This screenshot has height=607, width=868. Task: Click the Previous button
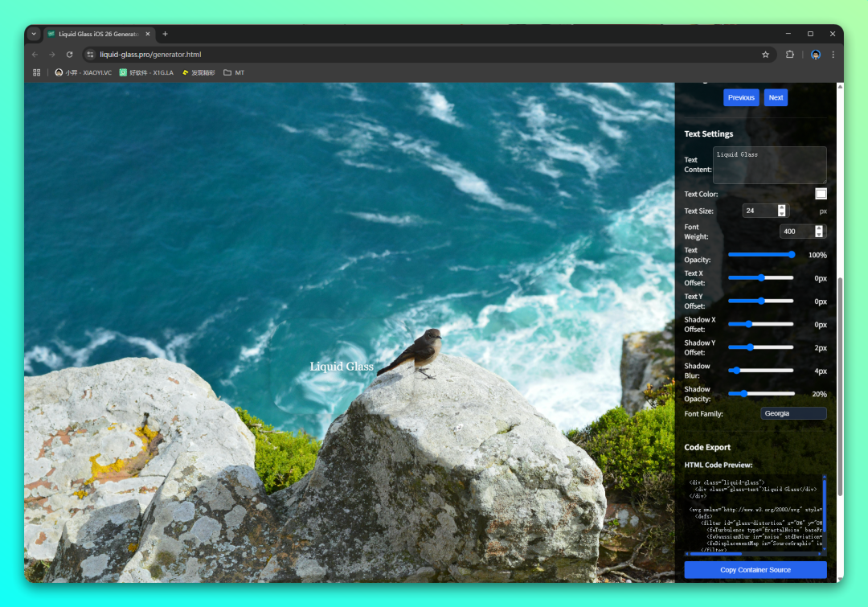[x=741, y=97]
